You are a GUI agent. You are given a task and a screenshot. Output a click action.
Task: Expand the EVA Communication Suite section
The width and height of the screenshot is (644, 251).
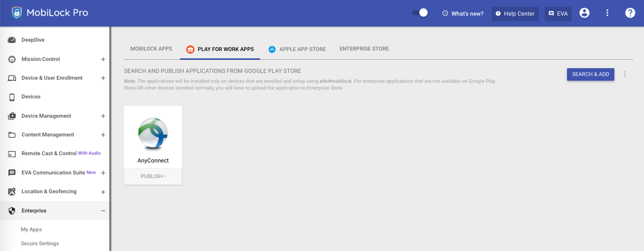pos(103,173)
